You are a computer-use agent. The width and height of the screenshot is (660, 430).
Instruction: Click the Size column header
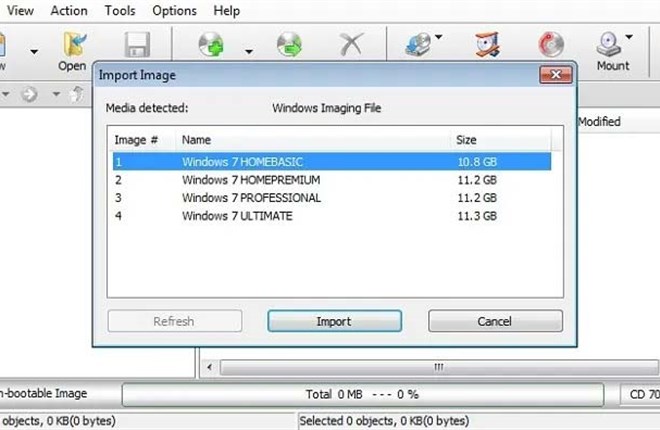click(x=500, y=140)
